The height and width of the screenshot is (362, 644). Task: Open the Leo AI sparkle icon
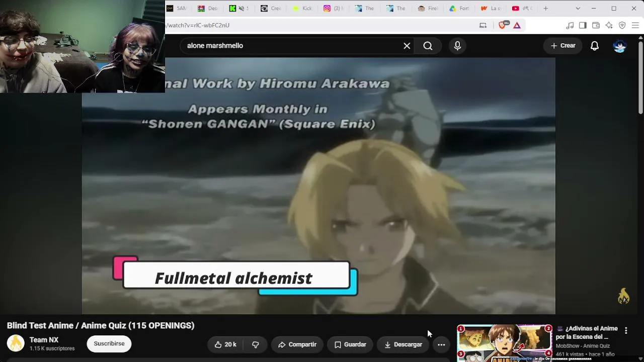coord(609,25)
